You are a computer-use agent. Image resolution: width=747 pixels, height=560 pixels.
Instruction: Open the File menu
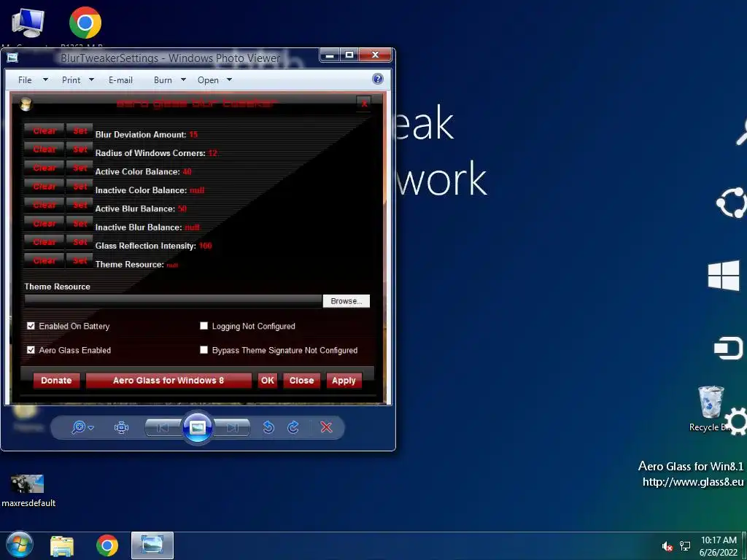[x=25, y=80]
